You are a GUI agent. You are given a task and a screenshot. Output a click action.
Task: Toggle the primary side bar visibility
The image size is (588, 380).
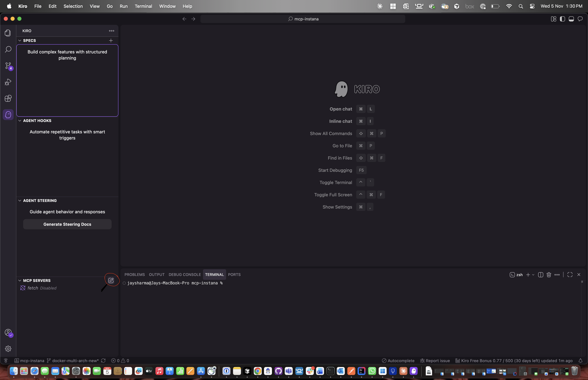click(x=562, y=19)
